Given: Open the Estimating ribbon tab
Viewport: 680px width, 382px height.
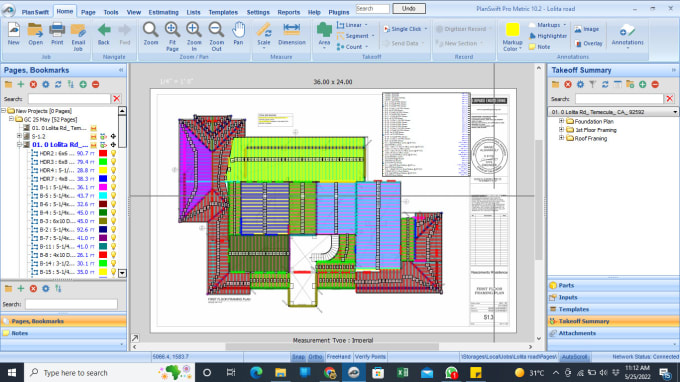Looking at the screenshot, I should click(x=163, y=12).
